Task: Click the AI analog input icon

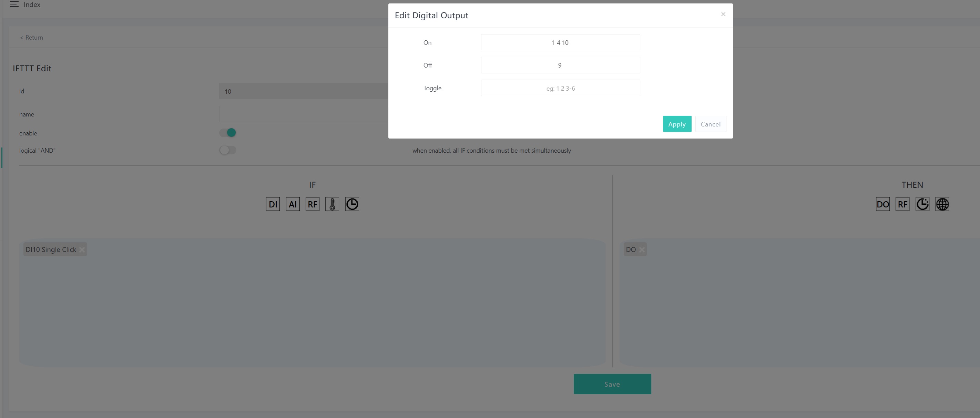Action: click(x=293, y=204)
